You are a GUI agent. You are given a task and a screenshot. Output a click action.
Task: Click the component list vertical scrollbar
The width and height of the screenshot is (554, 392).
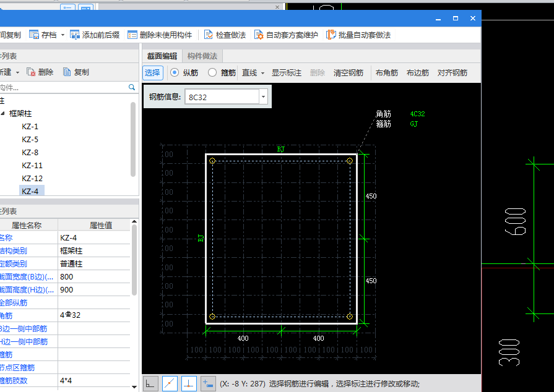133,139
